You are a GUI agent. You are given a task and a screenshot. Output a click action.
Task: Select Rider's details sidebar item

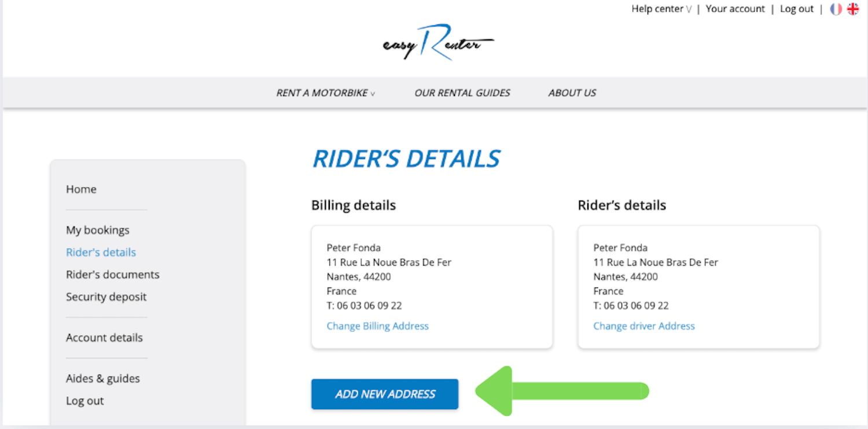click(101, 252)
